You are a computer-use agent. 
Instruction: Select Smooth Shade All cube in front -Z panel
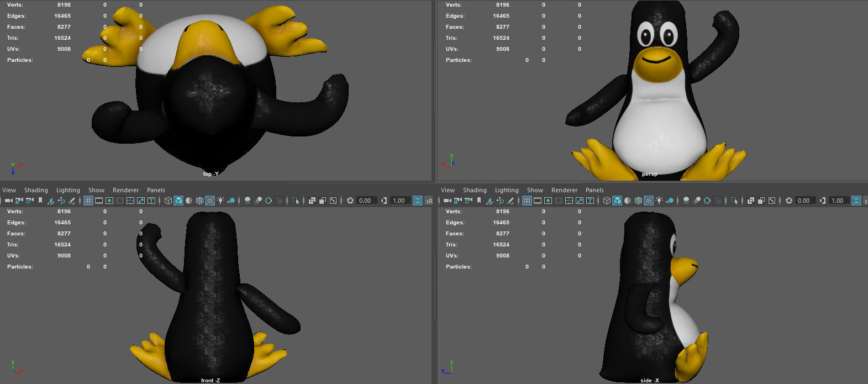pyautogui.click(x=178, y=201)
